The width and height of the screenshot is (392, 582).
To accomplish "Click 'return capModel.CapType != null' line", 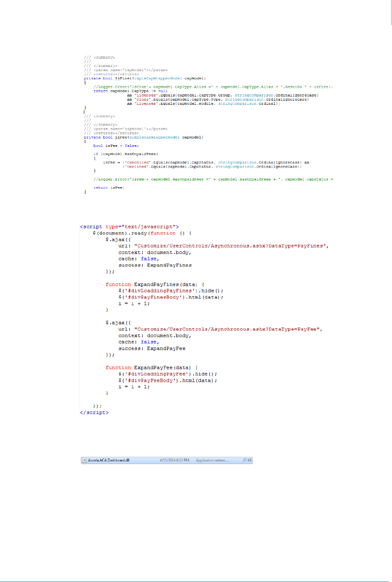I will pyautogui.click(x=131, y=91).
